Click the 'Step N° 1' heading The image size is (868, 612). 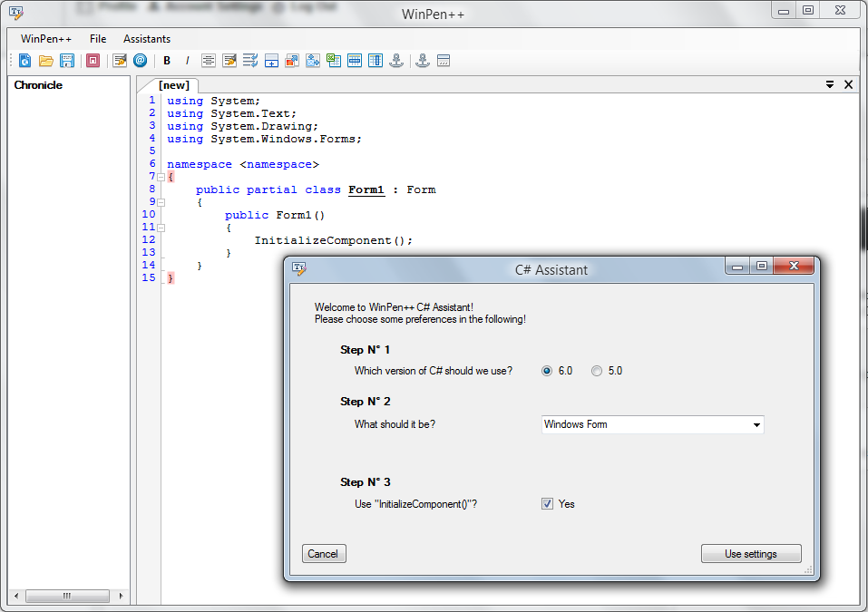pyautogui.click(x=366, y=350)
